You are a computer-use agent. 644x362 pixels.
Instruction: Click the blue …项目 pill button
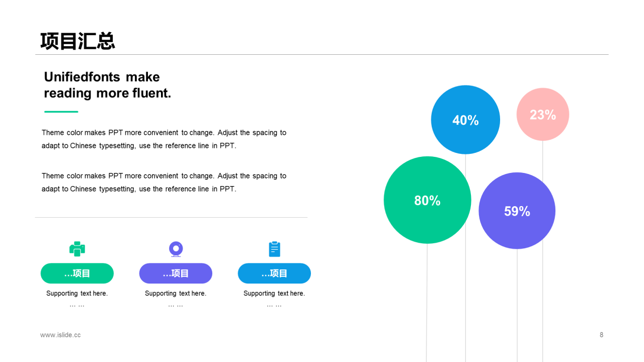pos(274,274)
